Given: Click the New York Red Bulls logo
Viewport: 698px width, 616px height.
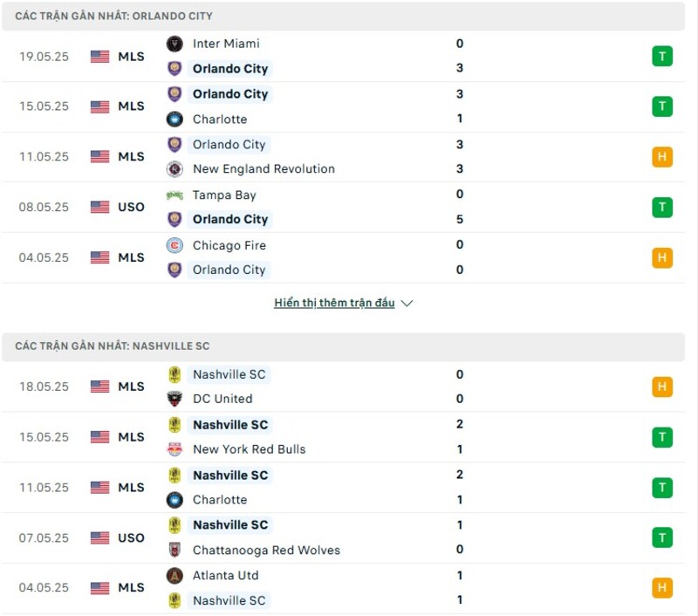Looking at the screenshot, I should click(x=174, y=449).
